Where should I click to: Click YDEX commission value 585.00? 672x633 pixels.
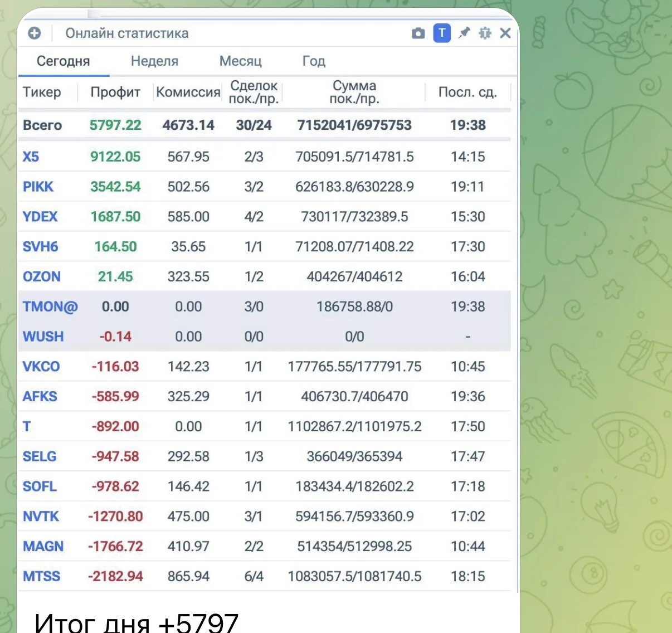point(188,217)
